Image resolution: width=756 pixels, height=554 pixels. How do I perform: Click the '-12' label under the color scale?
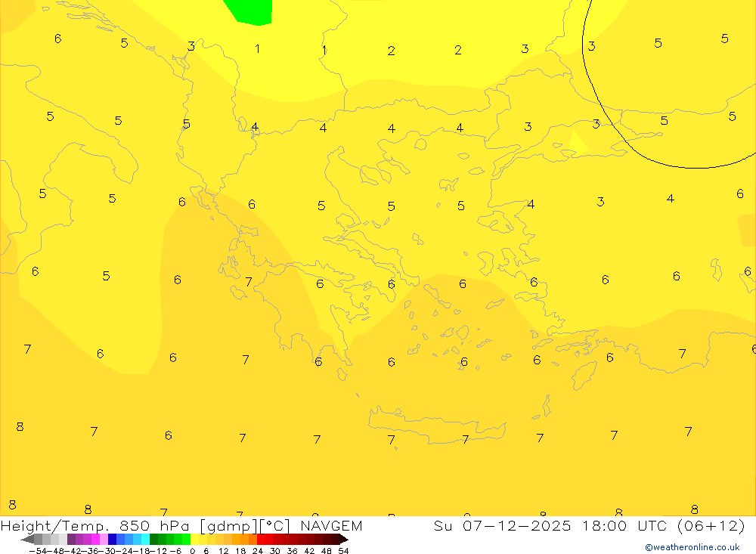pyautogui.click(x=159, y=551)
